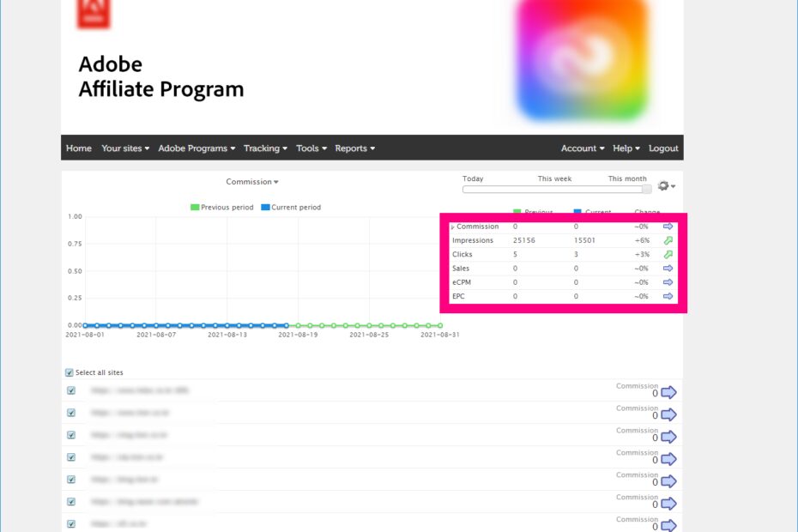
Task: Click the eCPM row label
Action: 462,282
